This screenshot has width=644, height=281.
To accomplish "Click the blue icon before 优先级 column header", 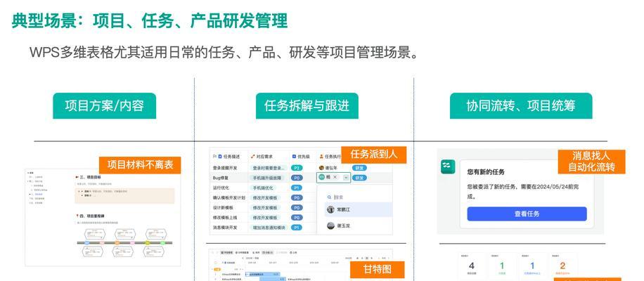I will [x=294, y=156].
